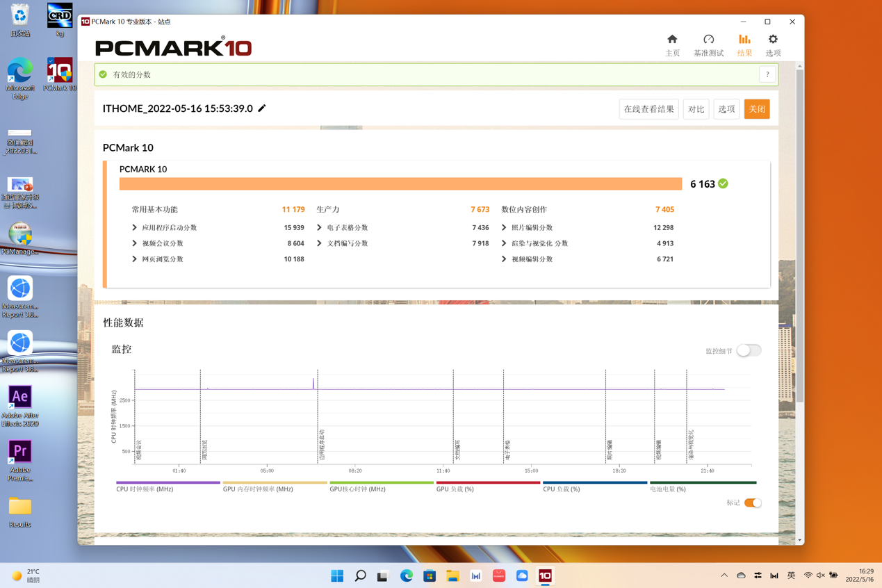This screenshot has width=882, height=588.
Task: Switch to the 结果 results tab
Action: coord(744,45)
